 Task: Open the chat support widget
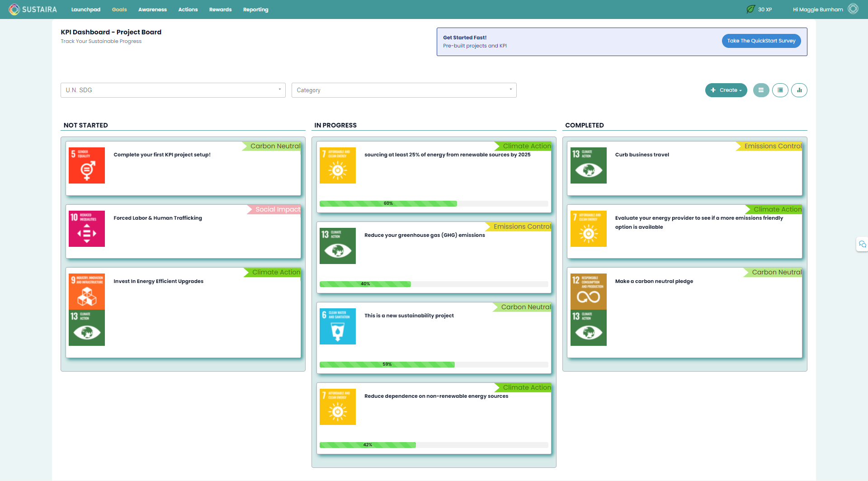[x=862, y=244]
